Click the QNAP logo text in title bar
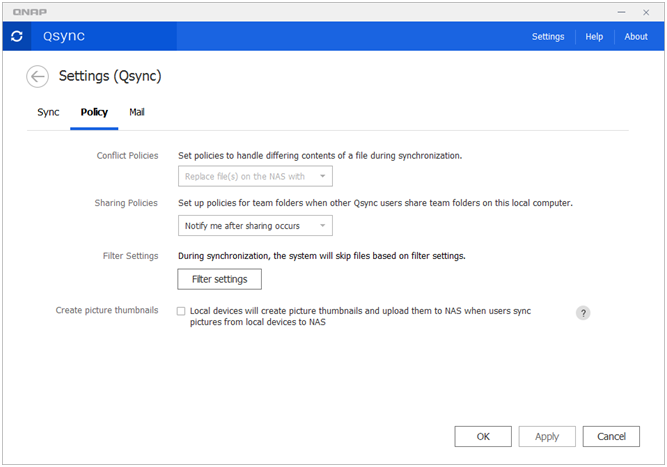 30,12
